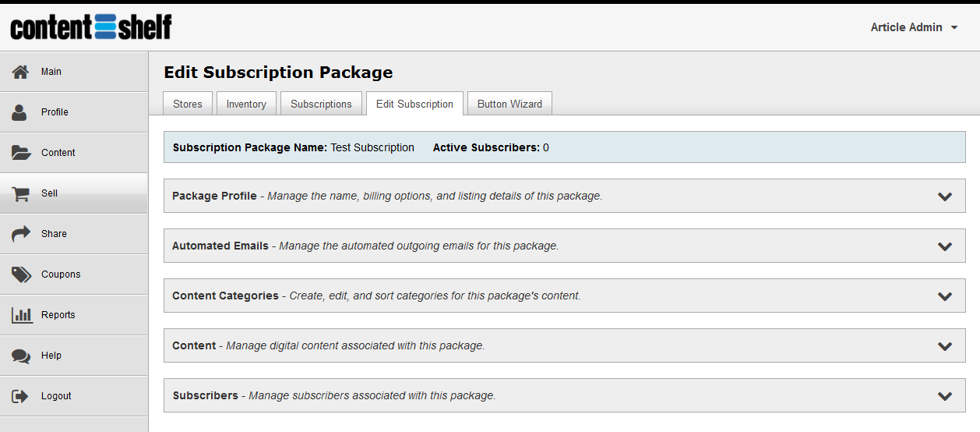Image resolution: width=980 pixels, height=432 pixels.
Task: Click the Subscribers heading text
Action: coord(206,395)
